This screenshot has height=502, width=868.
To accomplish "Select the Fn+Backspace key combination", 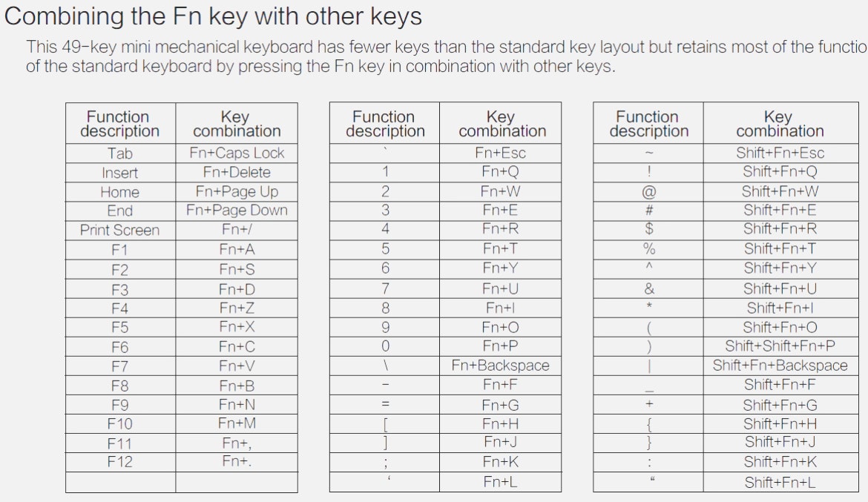I will 500,366.
